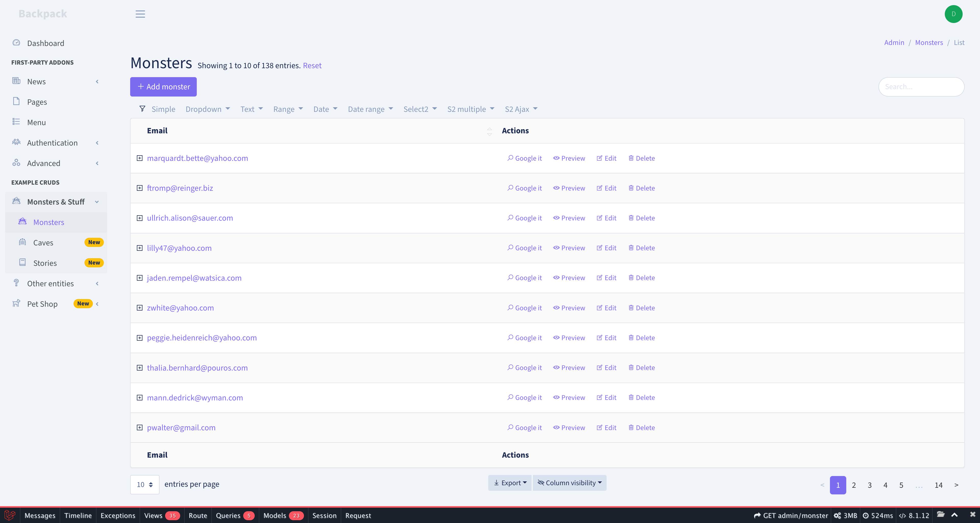The image size is (980, 523).
Task: Click the Reset link beside entries count
Action: point(312,65)
